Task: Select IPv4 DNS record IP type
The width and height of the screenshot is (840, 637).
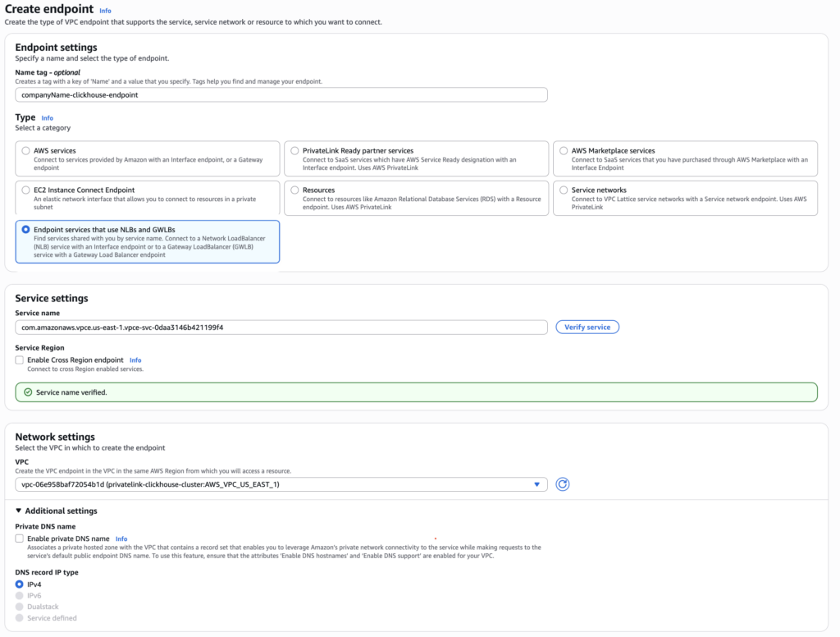Action: coord(20,584)
